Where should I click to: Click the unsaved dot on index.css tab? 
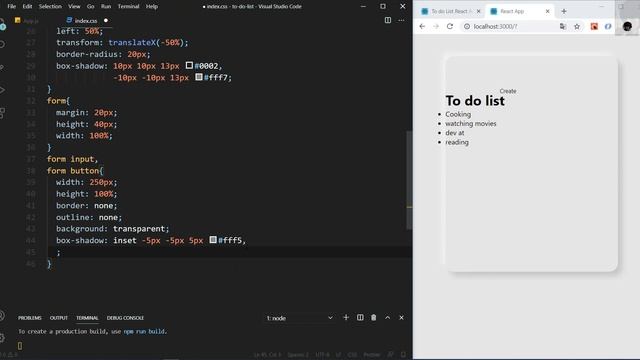point(106,20)
